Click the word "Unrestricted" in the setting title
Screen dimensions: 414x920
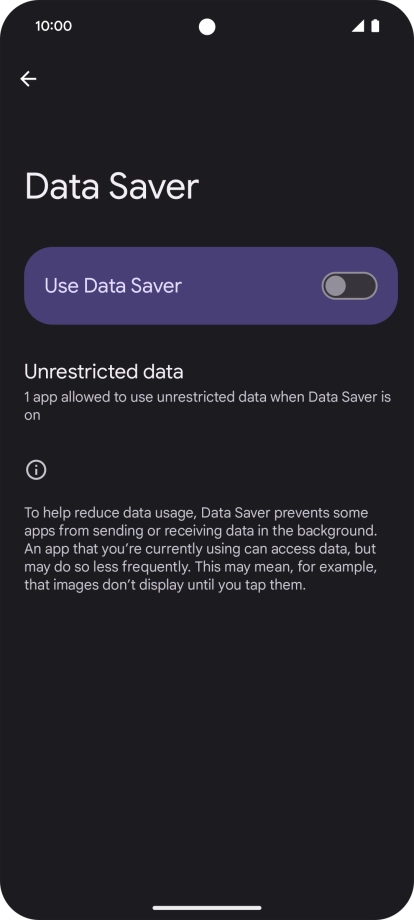click(x=73, y=371)
